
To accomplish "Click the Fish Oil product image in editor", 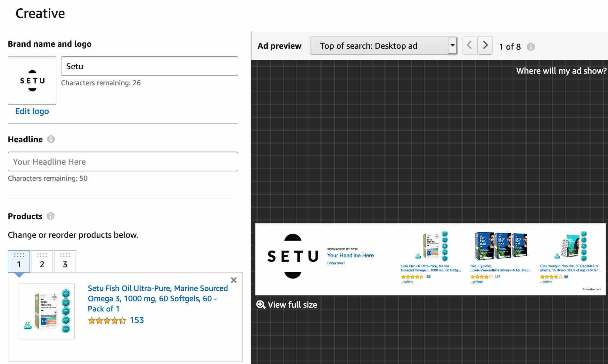I will tap(47, 311).
